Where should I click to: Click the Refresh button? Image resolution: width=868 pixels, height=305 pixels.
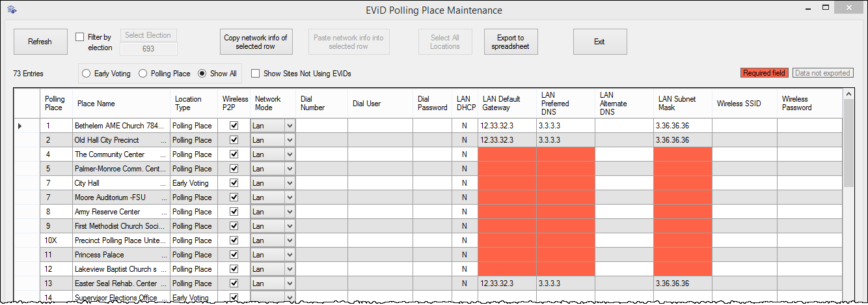coord(40,42)
